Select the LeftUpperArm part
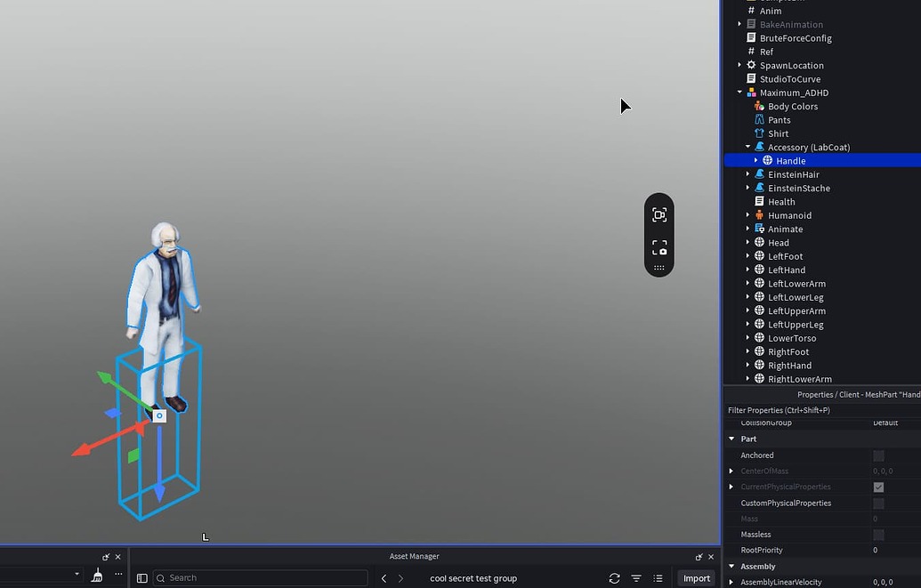 tap(796, 310)
